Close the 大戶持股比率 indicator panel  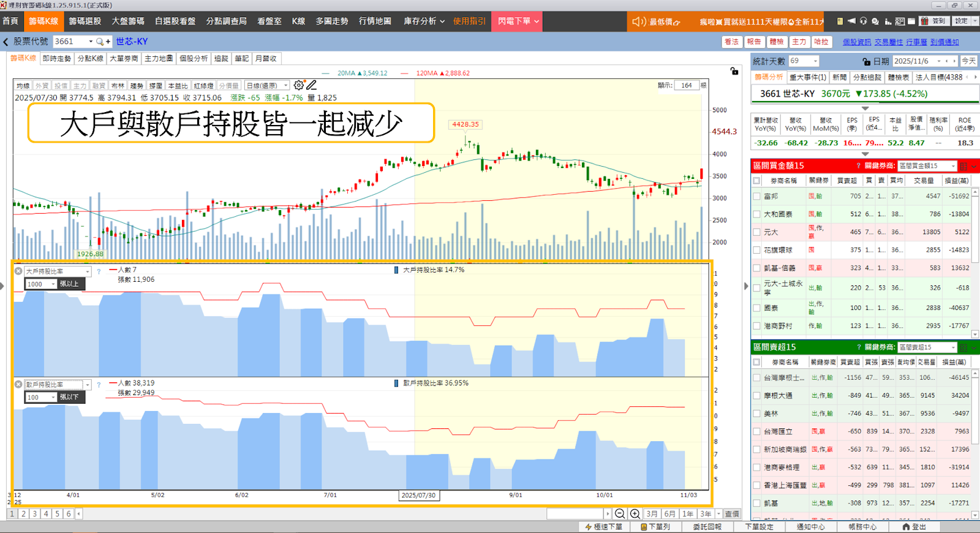[18, 271]
